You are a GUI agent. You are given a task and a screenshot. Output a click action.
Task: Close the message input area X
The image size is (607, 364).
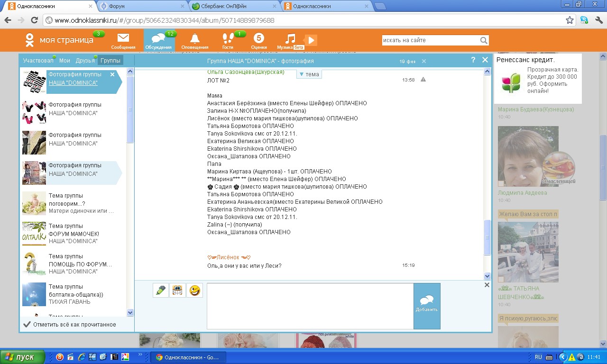point(487,285)
